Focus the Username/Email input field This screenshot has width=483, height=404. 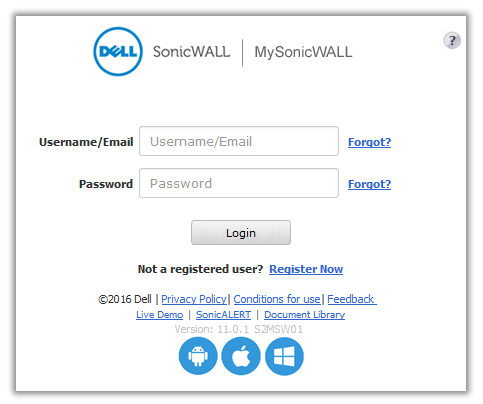pos(239,141)
